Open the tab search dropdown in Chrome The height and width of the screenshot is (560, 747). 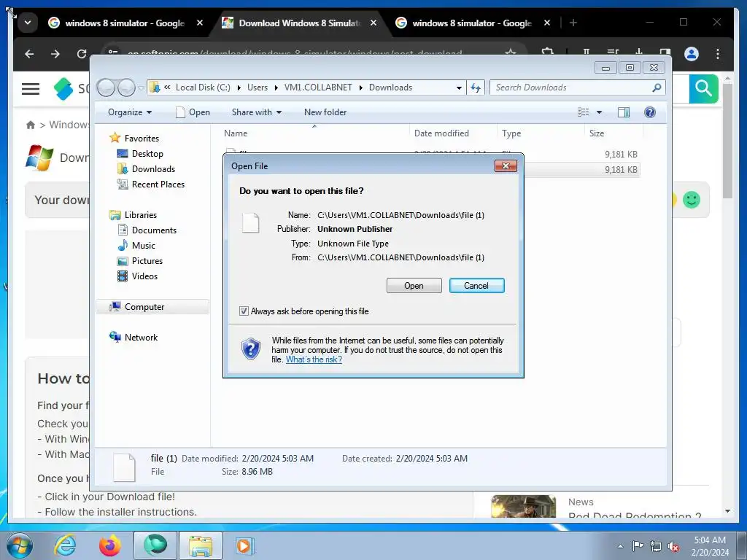point(28,23)
